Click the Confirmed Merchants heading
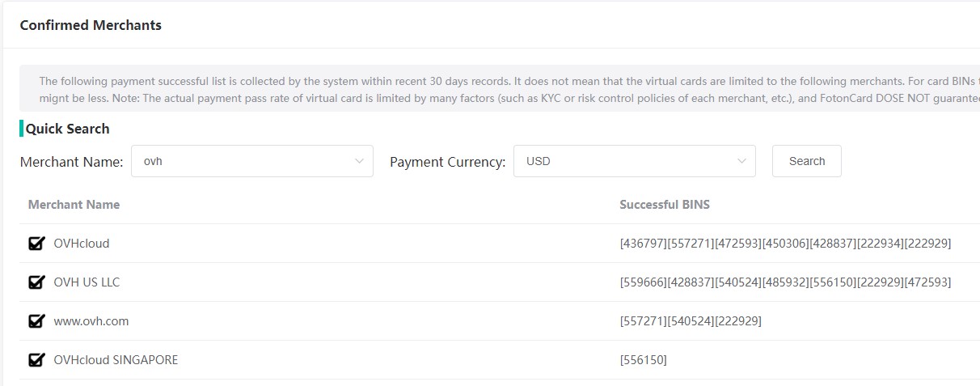 coord(91,25)
